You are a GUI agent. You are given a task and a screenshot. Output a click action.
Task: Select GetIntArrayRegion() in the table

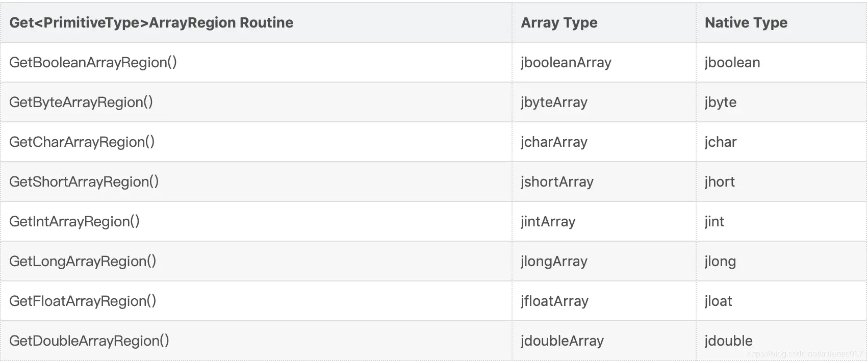click(74, 221)
